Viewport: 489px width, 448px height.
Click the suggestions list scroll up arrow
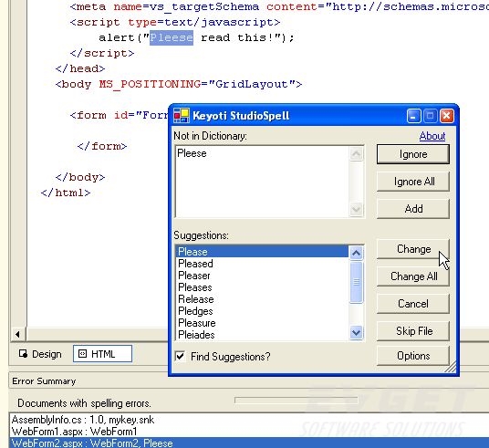tap(356, 253)
